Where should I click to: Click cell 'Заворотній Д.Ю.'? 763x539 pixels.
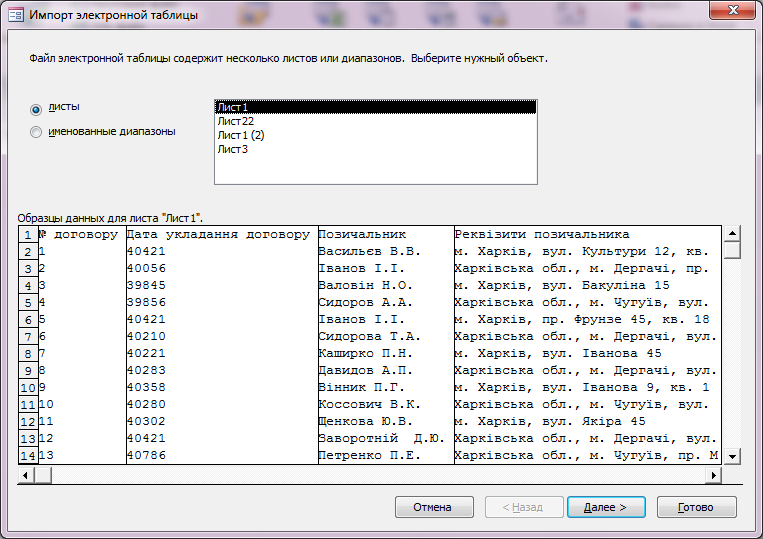click(x=386, y=439)
